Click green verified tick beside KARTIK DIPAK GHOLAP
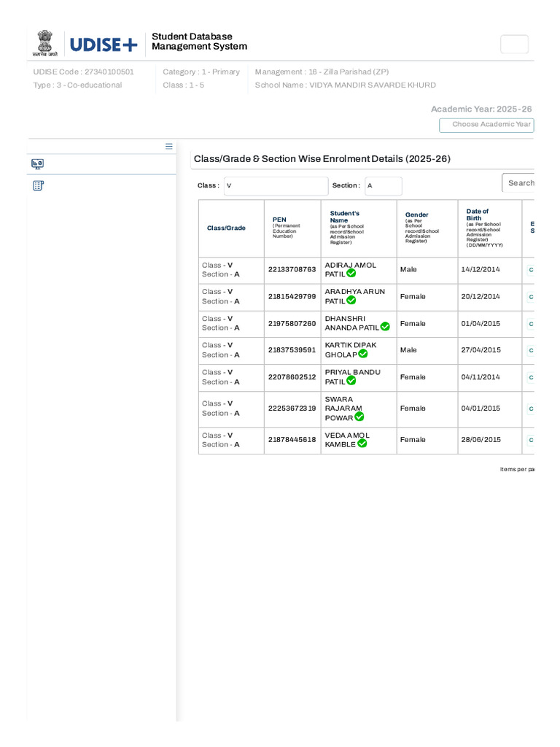 [363, 354]
